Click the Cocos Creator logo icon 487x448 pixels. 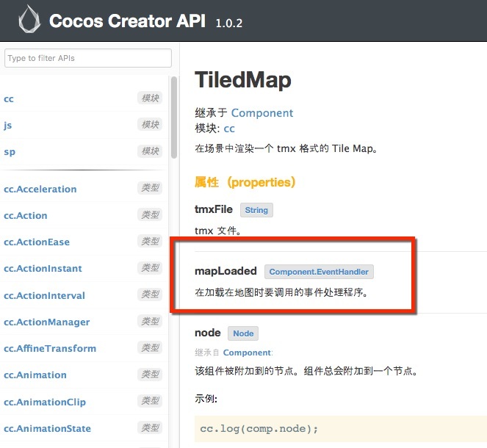[x=29, y=20]
